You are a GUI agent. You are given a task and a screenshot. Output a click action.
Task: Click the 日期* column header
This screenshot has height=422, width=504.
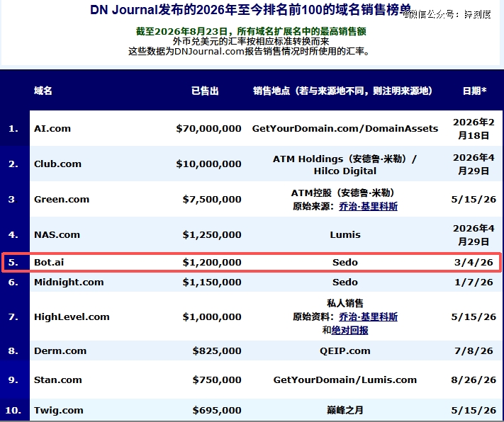[474, 91]
